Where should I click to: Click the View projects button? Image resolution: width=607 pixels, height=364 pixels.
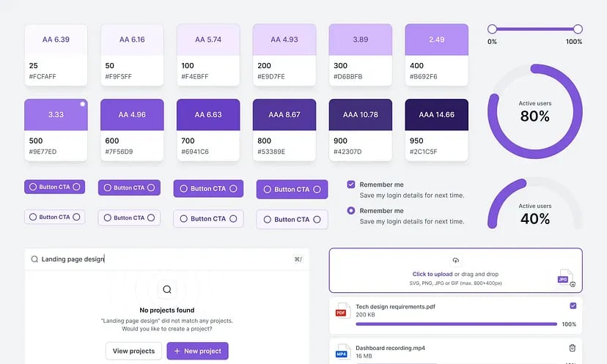pos(133,351)
